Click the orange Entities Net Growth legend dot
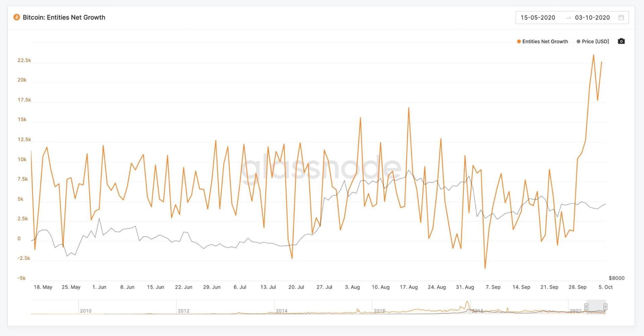This screenshot has width=644, height=336. pos(519,42)
